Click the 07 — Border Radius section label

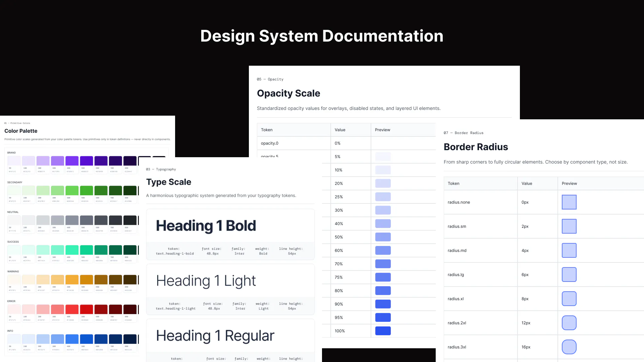(464, 133)
